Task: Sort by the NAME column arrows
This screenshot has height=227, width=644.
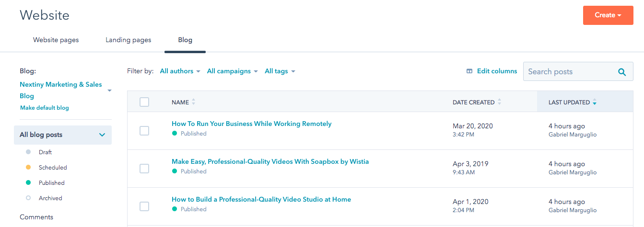Action: tap(194, 102)
